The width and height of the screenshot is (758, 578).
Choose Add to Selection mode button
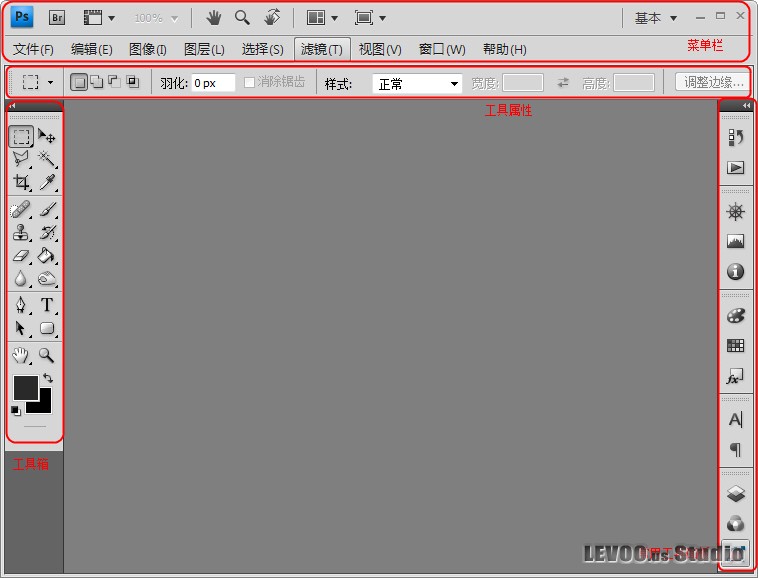(x=97, y=82)
